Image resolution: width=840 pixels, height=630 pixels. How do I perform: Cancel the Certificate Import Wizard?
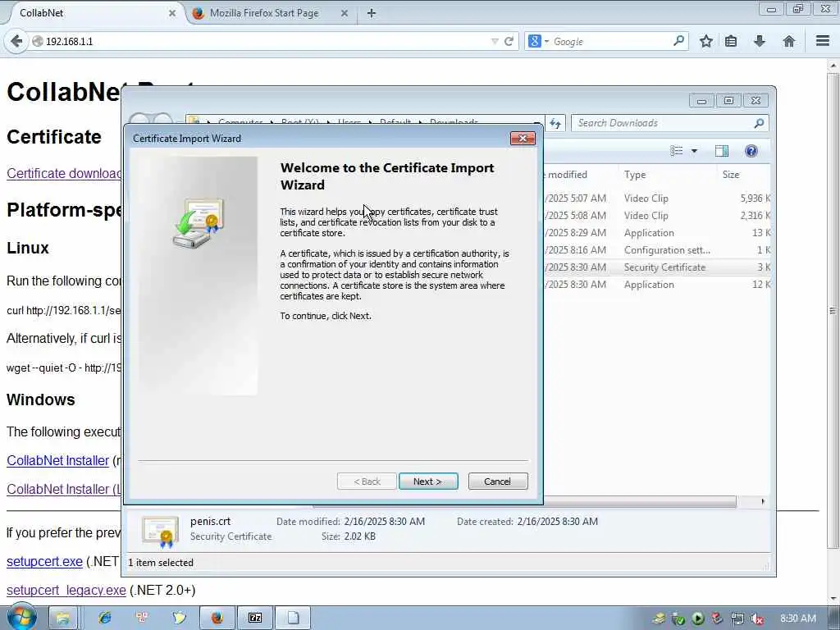[x=498, y=481]
